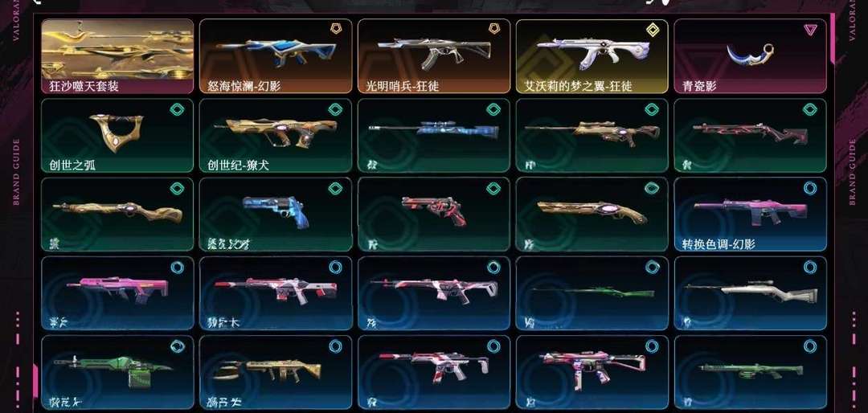Select the blue sniper rifle skin card

click(434, 136)
